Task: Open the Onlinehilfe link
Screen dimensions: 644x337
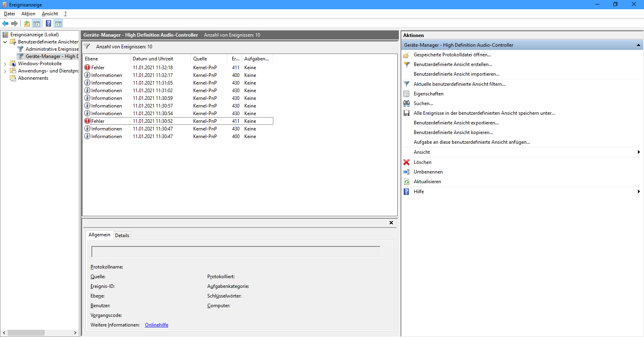Action: 157,325
